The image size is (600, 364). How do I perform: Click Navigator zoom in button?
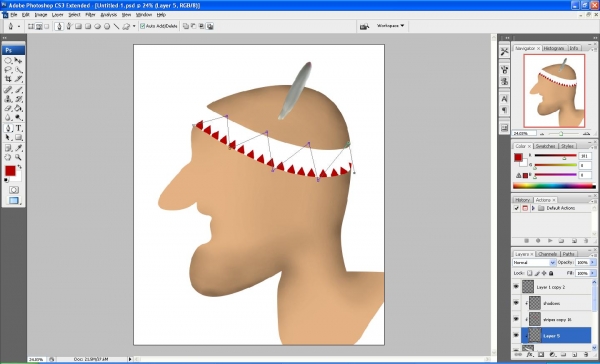586,134
